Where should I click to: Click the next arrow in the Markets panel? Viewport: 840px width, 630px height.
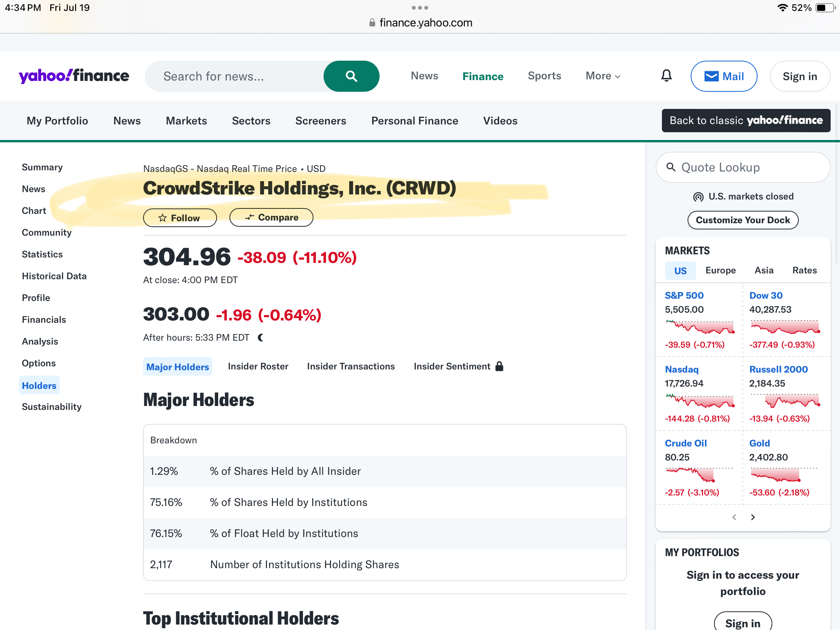(753, 517)
